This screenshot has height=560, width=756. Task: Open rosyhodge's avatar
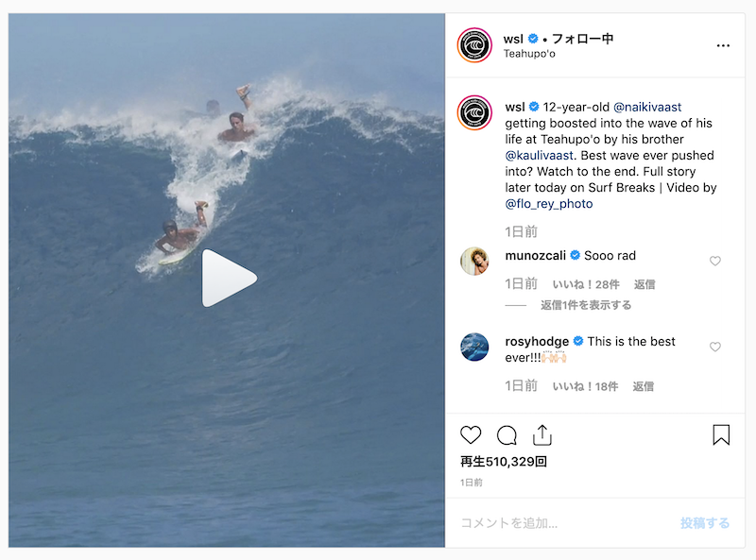[x=474, y=347]
